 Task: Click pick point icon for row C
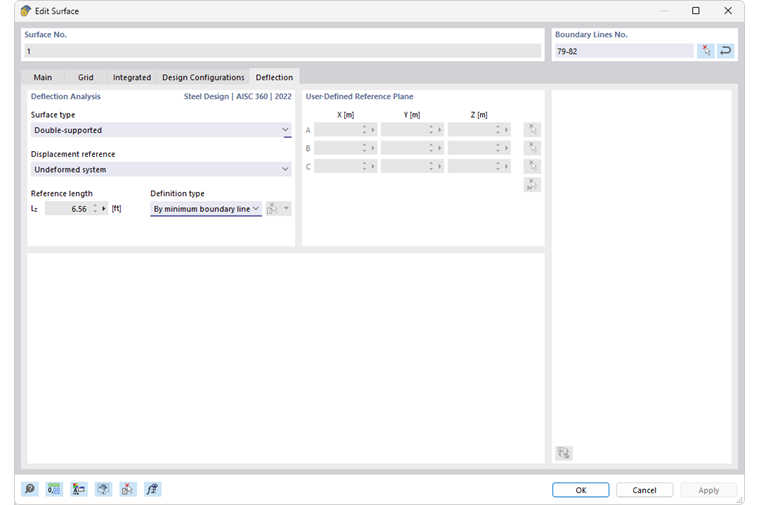click(532, 166)
